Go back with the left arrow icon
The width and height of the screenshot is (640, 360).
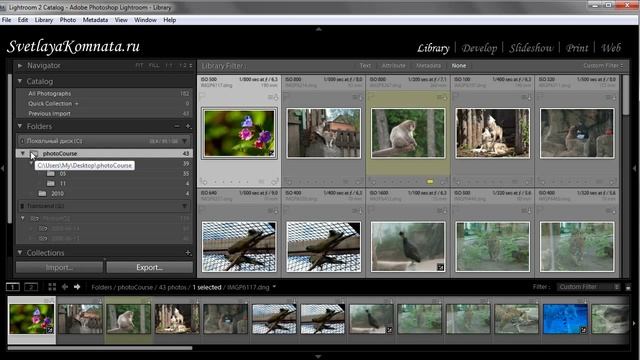(64, 287)
